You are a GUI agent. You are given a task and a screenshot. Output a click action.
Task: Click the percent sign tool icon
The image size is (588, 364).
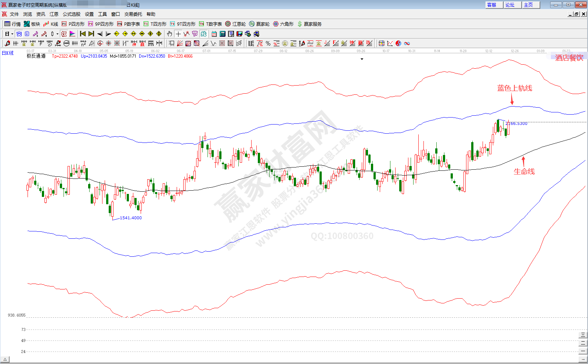(x=268, y=43)
